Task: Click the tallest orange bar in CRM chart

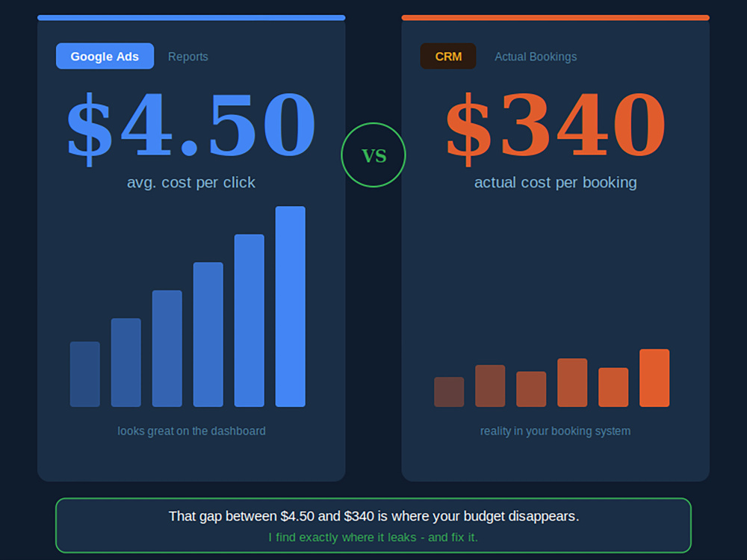Action: point(654,378)
